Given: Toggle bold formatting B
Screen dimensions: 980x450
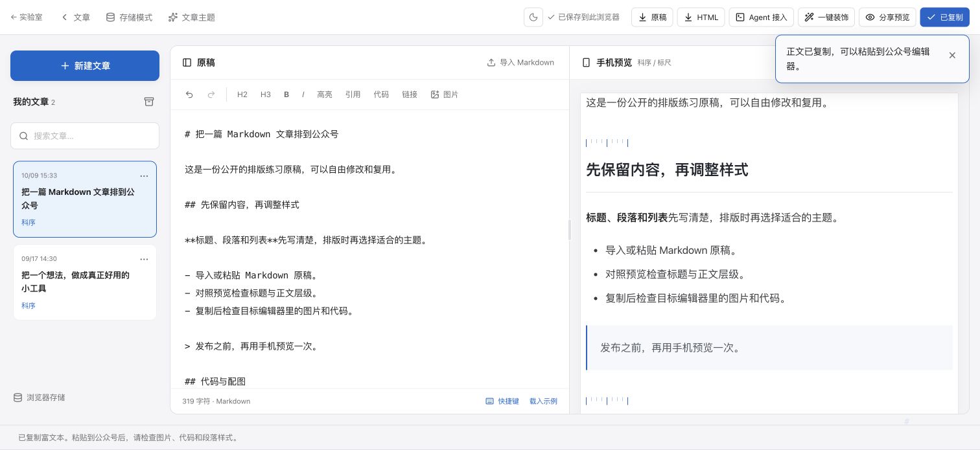Looking at the screenshot, I should coord(286,95).
